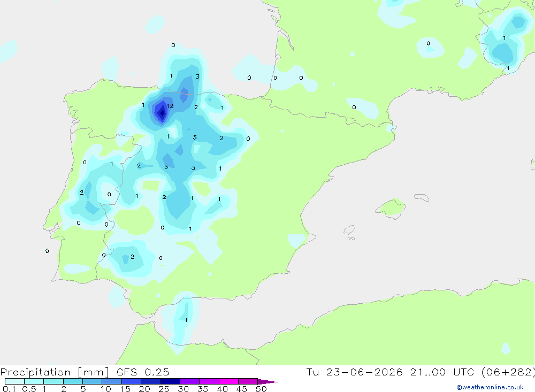Click the '10' legend scale label
The height and width of the screenshot is (392, 535).
click(106, 389)
